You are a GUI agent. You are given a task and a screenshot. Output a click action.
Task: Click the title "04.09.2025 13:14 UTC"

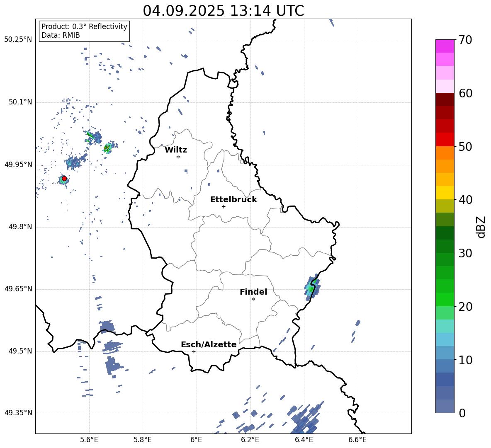point(223,11)
